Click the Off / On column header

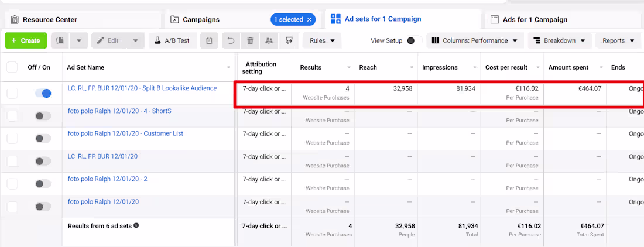coord(39,67)
